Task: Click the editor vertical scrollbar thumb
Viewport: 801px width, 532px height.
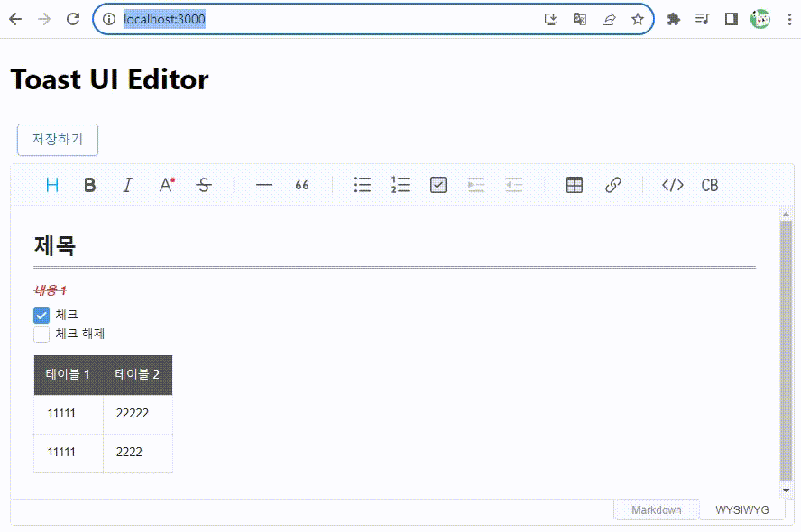Action: pyautogui.click(x=786, y=350)
